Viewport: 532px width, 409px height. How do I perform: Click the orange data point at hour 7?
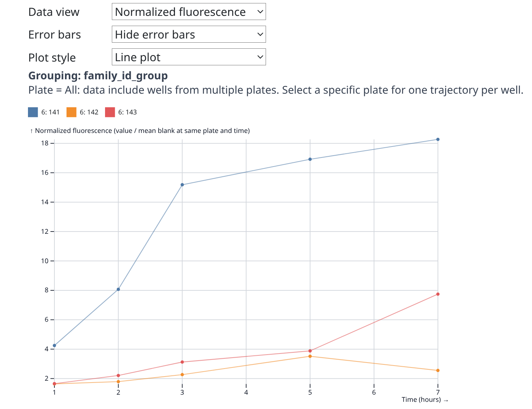click(x=438, y=370)
